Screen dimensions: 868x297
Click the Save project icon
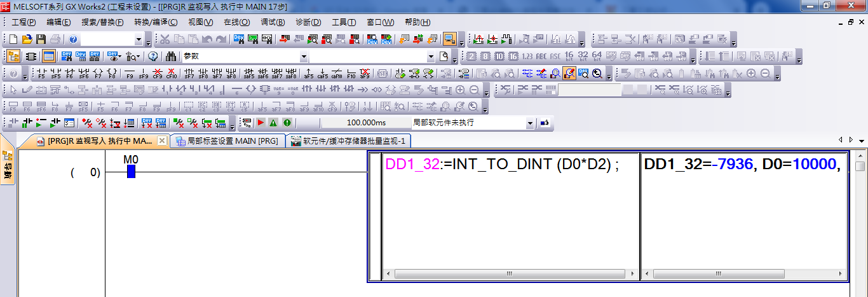pos(41,39)
